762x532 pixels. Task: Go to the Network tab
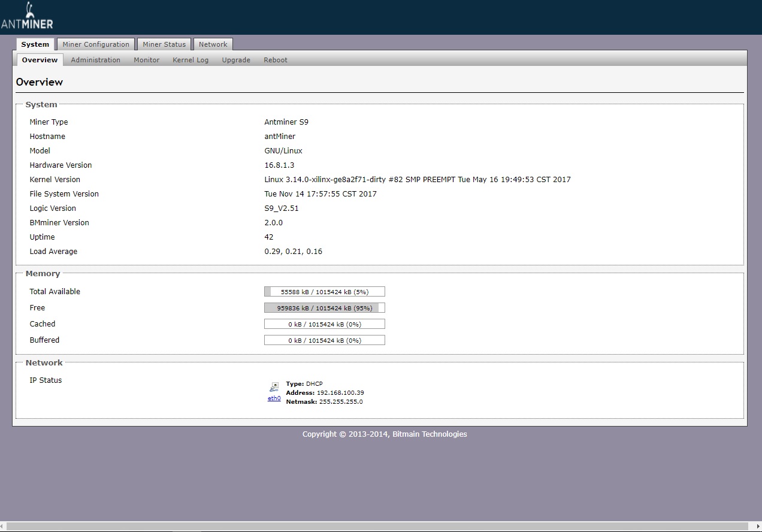click(213, 44)
